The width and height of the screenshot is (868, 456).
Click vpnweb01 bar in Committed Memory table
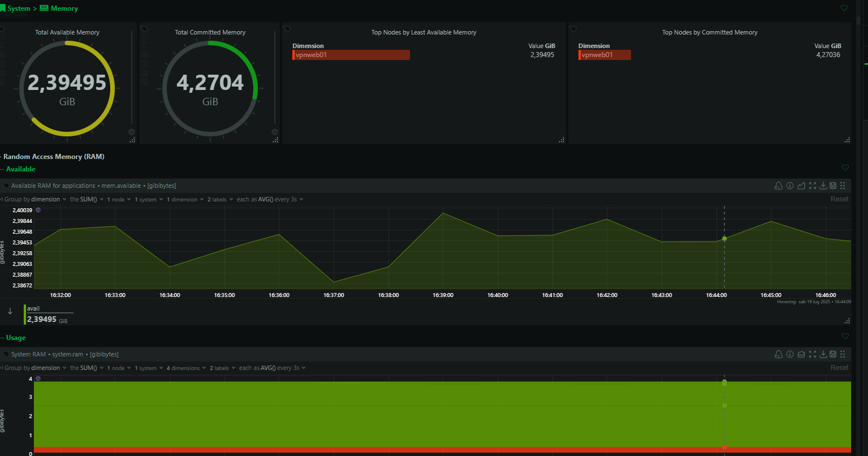604,55
